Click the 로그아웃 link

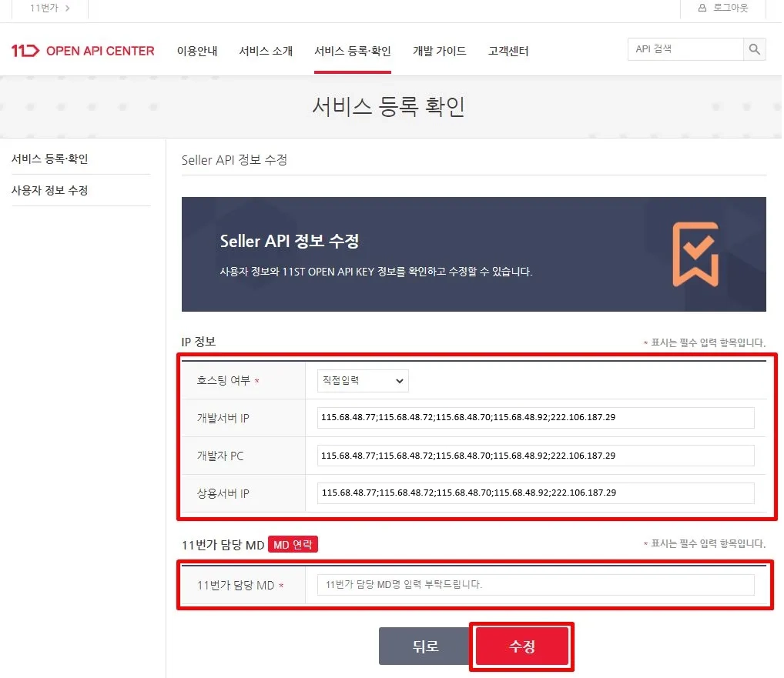coord(731,8)
